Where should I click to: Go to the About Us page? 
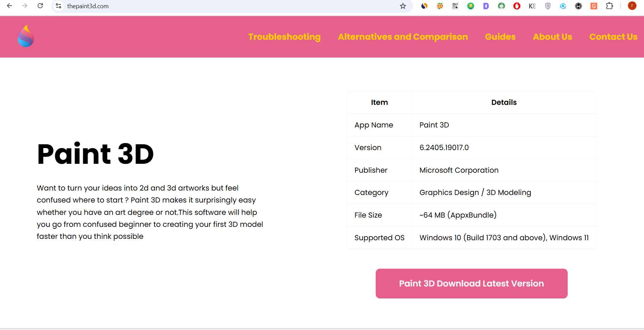pos(552,37)
